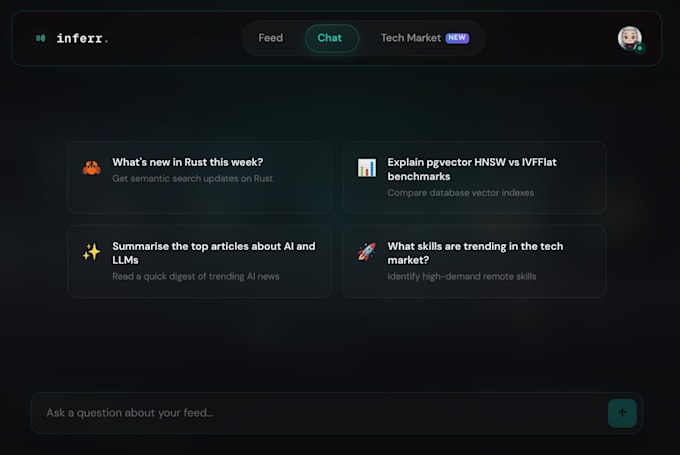Click the sparkles emoji icon

[x=92, y=252]
